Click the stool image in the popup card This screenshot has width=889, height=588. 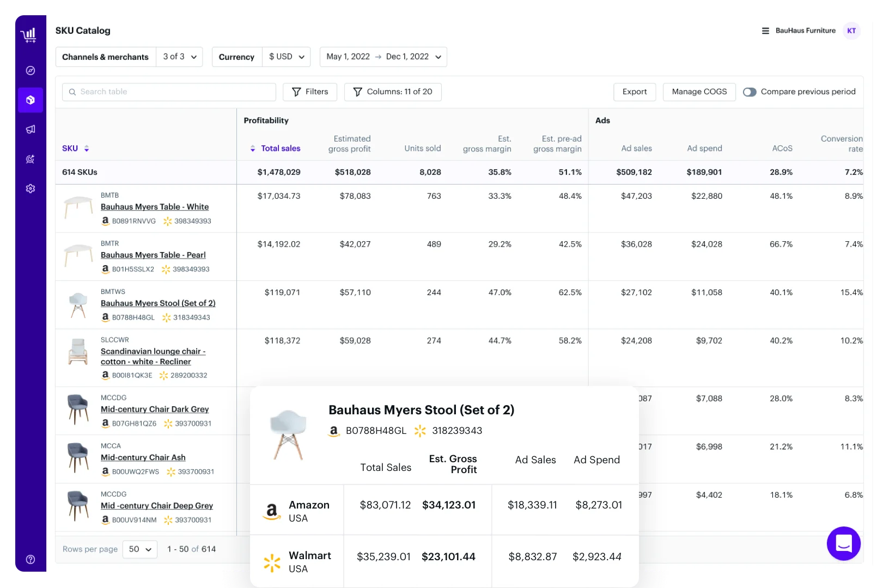click(288, 434)
